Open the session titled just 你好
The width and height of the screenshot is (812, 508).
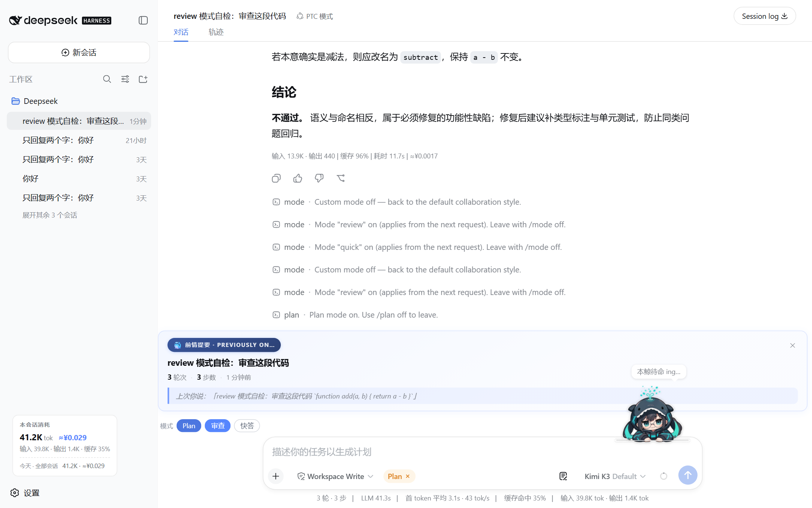(79, 179)
